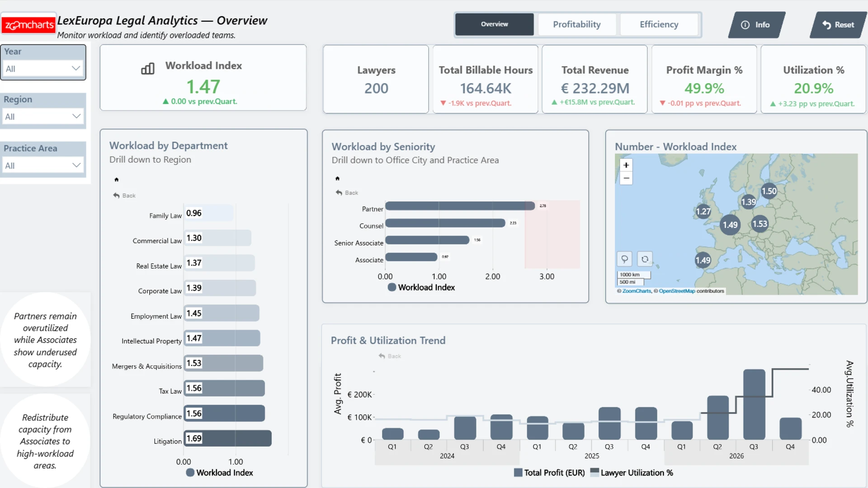This screenshot has height=488, width=868.
Task: Click the map reset refresh icon
Action: [x=645, y=259]
